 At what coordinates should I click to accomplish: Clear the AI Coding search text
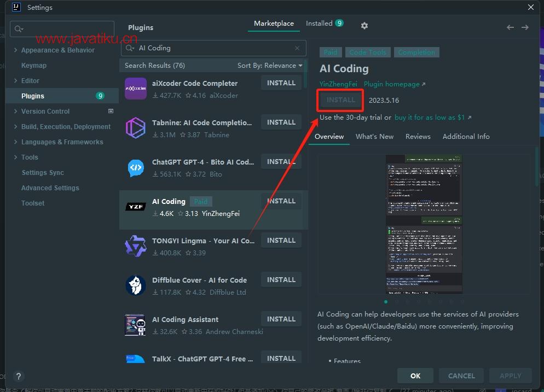(297, 48)
